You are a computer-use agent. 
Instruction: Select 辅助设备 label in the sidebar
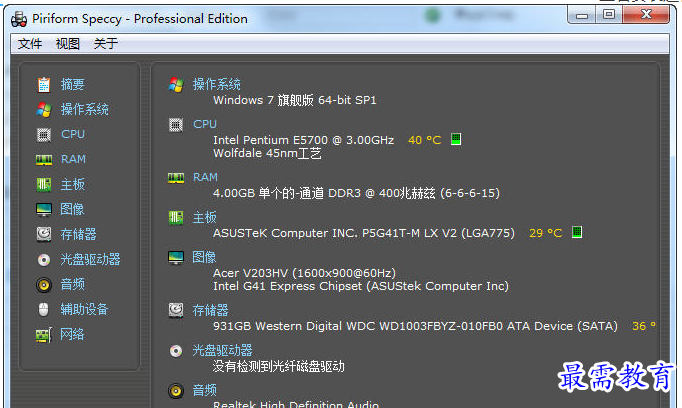tap(84, 310)
